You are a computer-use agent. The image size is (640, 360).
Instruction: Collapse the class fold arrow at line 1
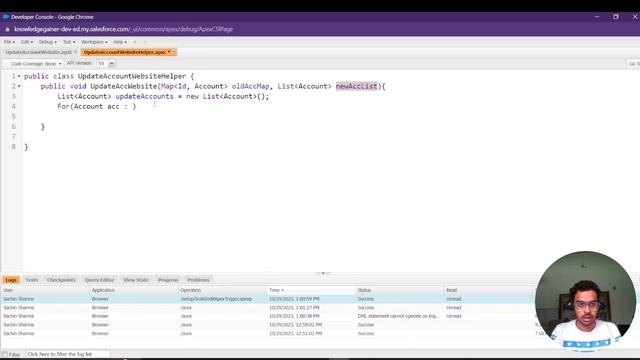coord(19,76)
